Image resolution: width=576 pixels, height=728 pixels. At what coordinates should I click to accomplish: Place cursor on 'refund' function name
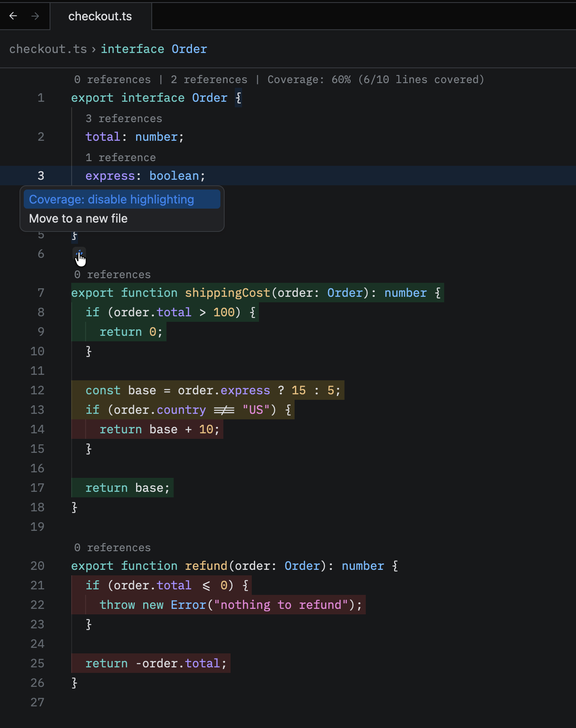pyautogui.click(x=206, y=566)
